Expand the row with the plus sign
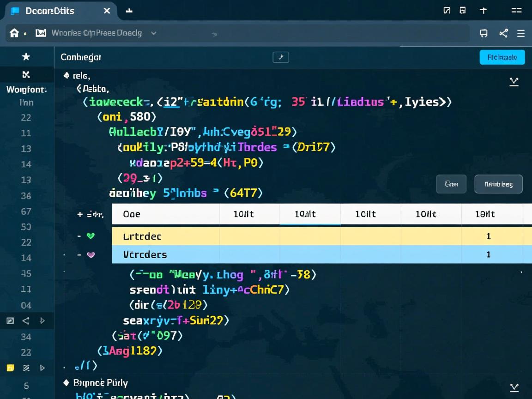The image size is (532, 399). click(x=80, y=214)
